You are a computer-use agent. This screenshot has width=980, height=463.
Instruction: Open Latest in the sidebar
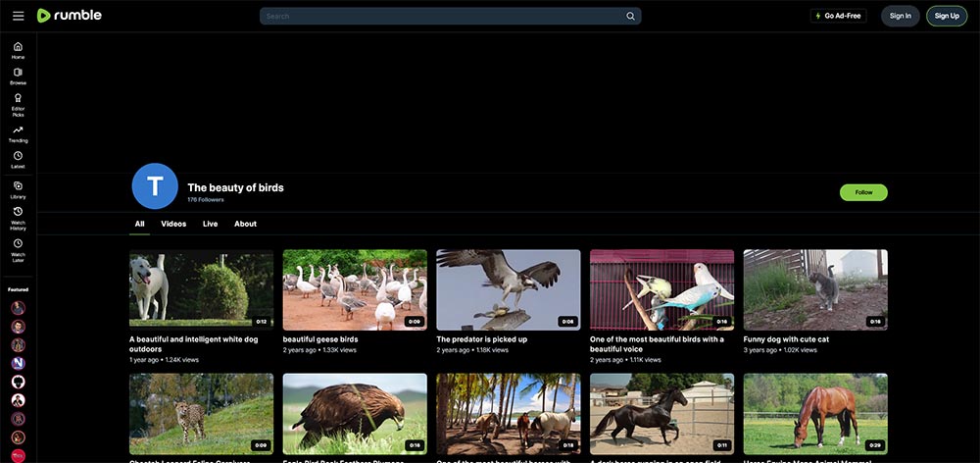18,160
